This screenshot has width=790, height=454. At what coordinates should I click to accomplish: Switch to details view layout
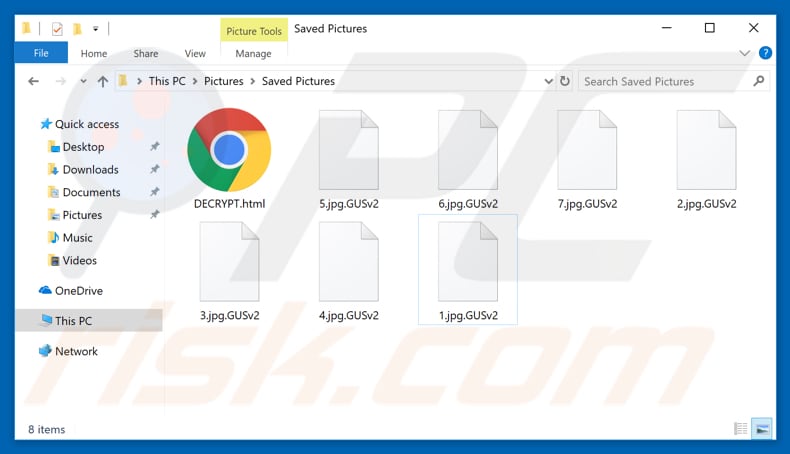point(741,429)
